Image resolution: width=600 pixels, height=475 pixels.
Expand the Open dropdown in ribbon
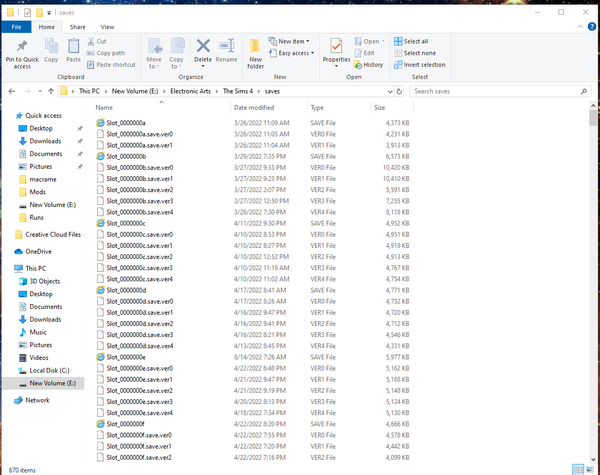(383, 41)
